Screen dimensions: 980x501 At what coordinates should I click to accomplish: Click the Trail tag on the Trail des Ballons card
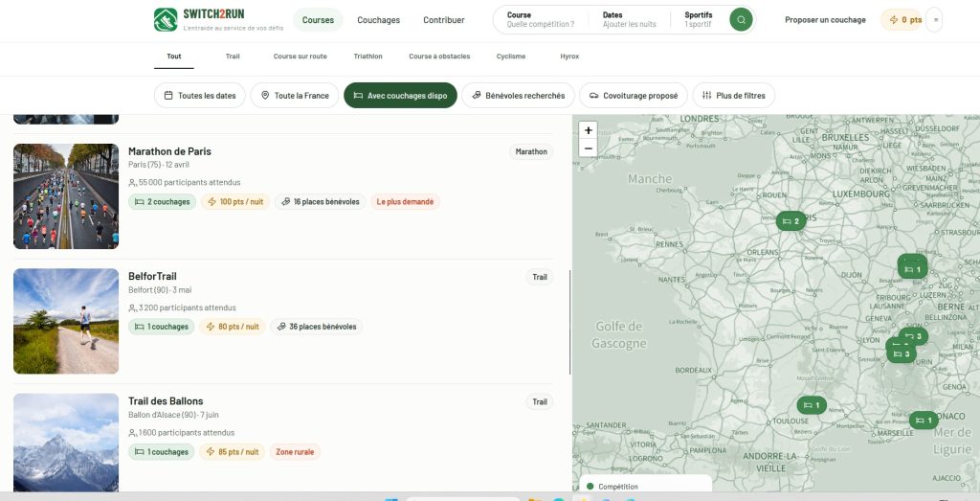(x=540, y=401)
